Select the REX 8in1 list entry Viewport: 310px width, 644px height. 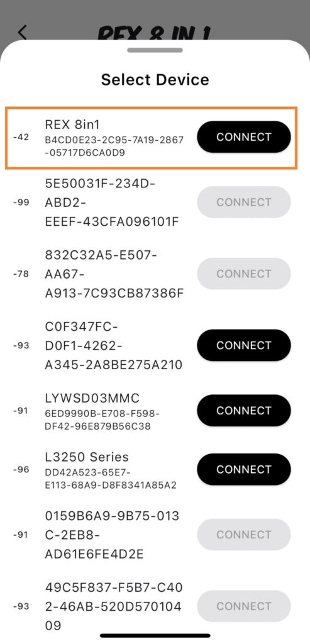click(x=151, y=138)
